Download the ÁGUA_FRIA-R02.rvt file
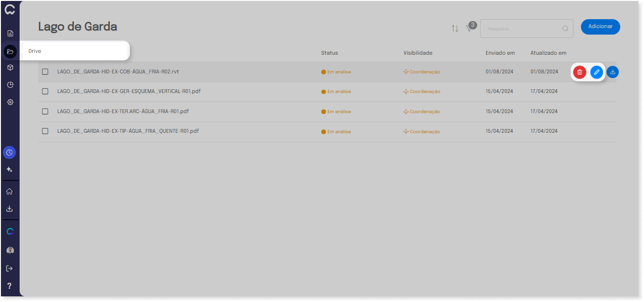644x302 pixels. coord(613,72)
